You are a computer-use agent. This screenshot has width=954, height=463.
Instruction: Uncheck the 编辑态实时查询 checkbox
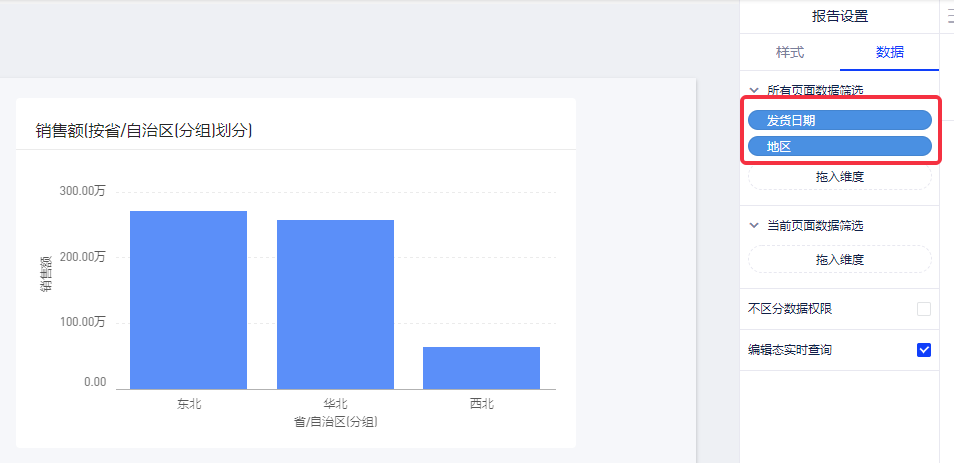(924, 350)
